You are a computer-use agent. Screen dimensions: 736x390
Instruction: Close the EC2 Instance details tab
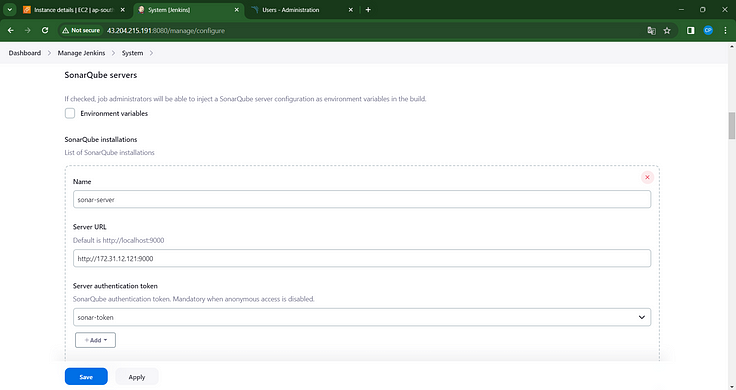[123, 9]
